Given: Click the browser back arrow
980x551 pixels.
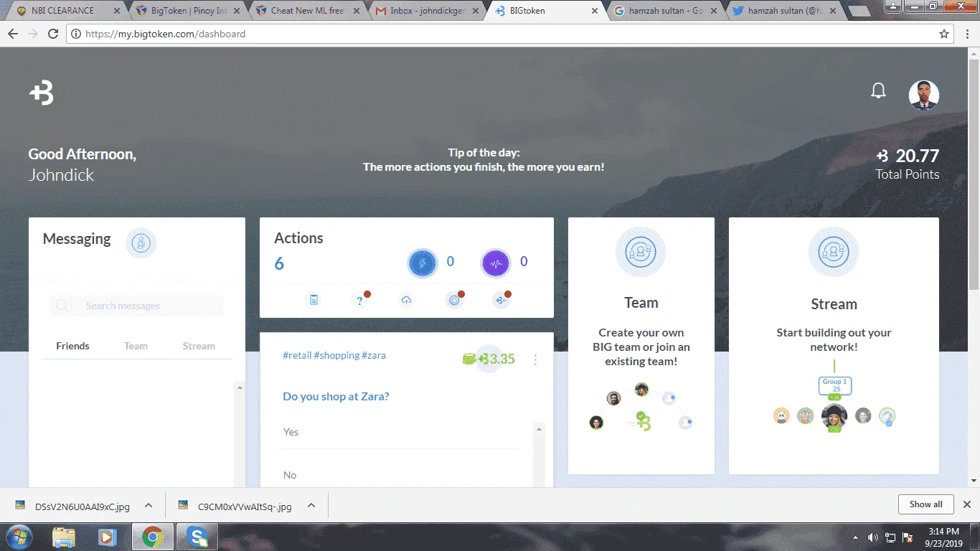Looking at the screenshot, I should click(13, 34).
